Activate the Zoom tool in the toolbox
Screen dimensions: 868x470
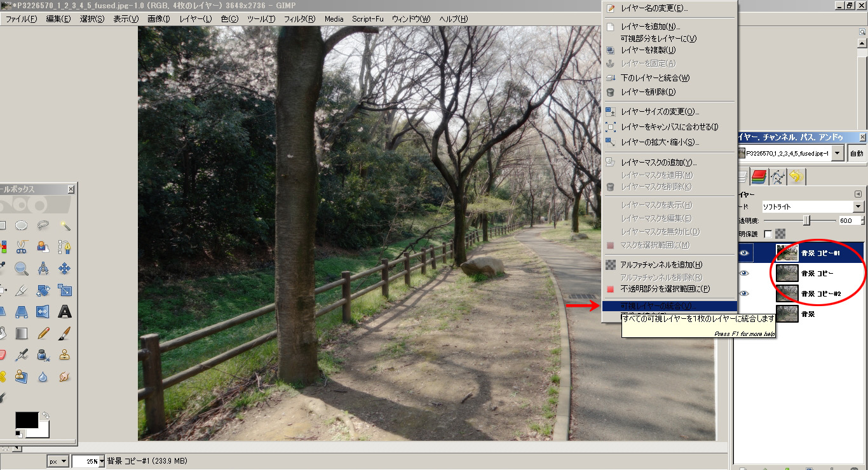tap(21, 269)
